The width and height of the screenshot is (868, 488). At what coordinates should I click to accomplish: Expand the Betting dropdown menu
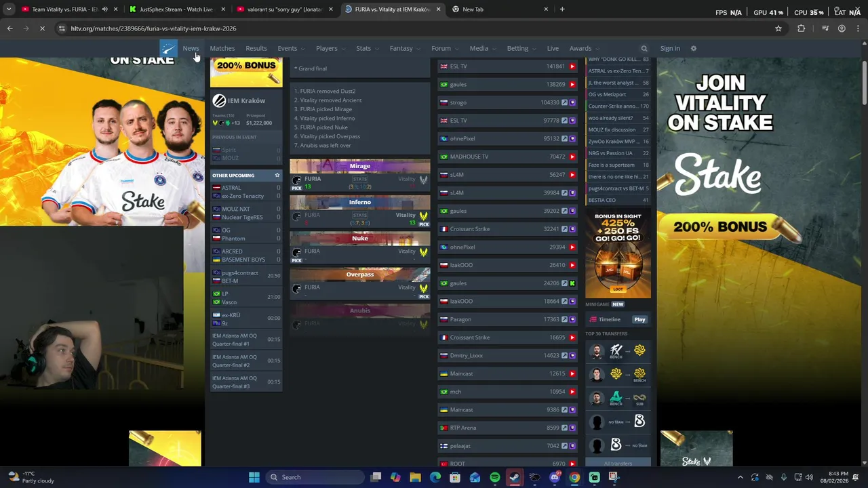pos(521,49)
